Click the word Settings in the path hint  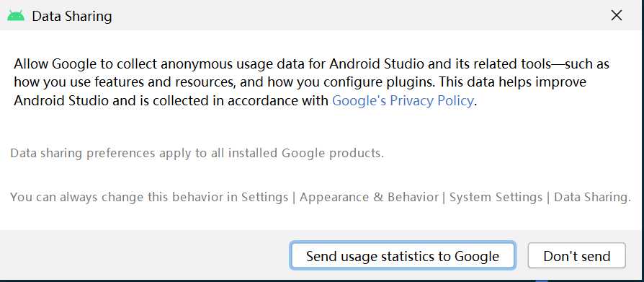pos(264,198)
